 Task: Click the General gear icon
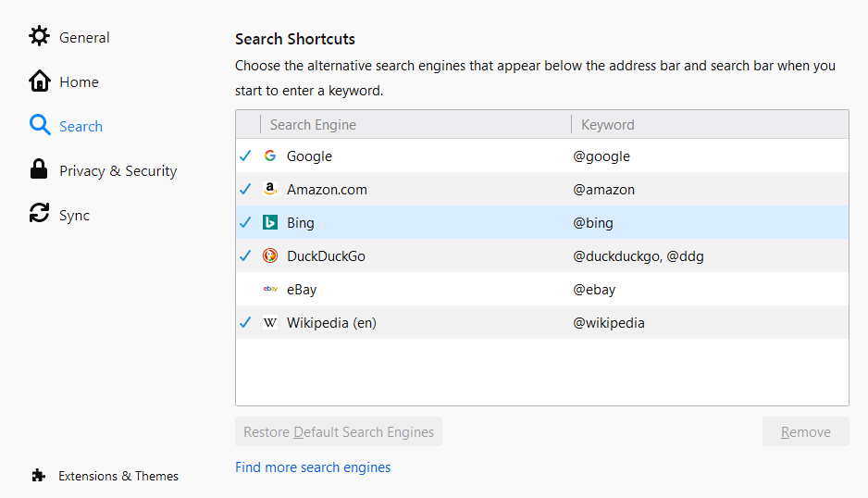39,36
